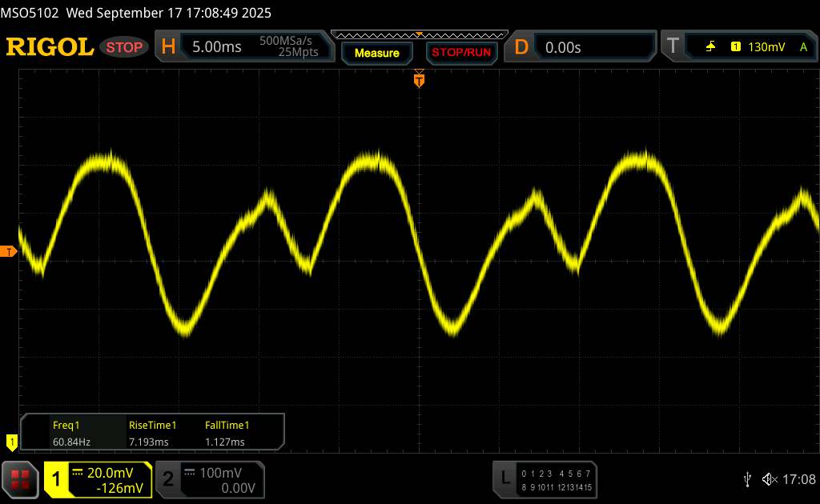The height and width of the screenshot is (504, 820).
Task: Click the trigger position marker atop the grid
Action: [x=418, y=78]
